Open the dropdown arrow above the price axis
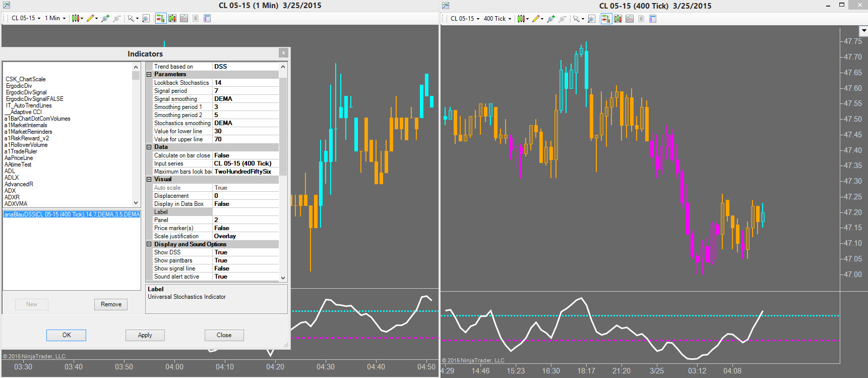 863,30
